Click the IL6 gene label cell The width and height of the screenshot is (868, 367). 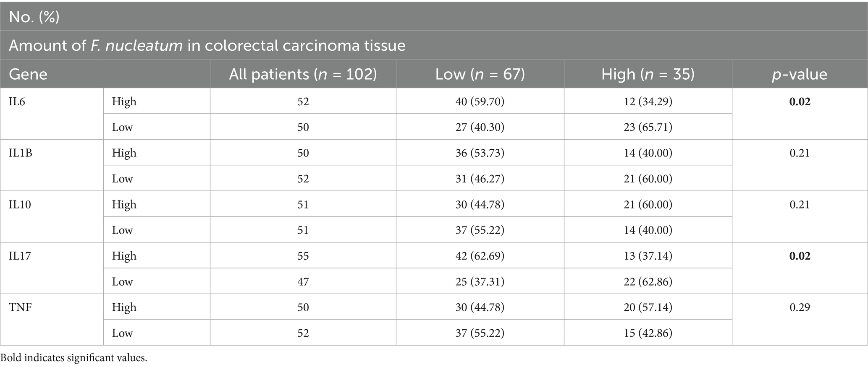point(17,102)
